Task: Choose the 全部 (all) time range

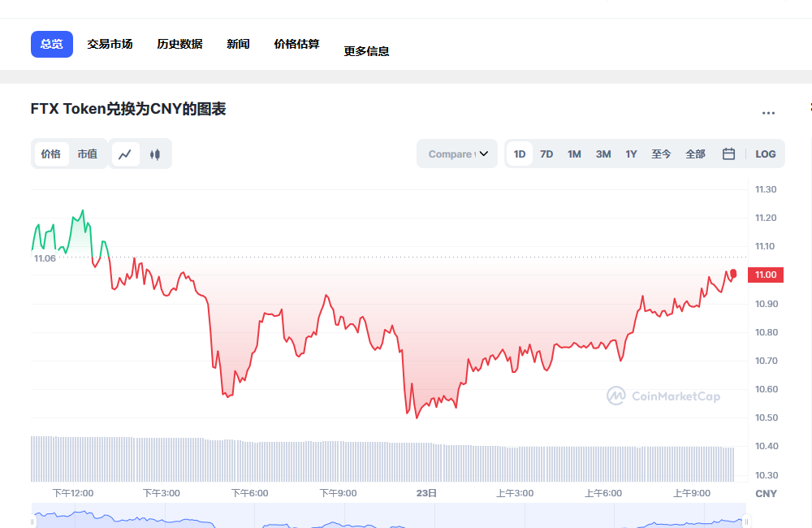Action: [696, 154]
